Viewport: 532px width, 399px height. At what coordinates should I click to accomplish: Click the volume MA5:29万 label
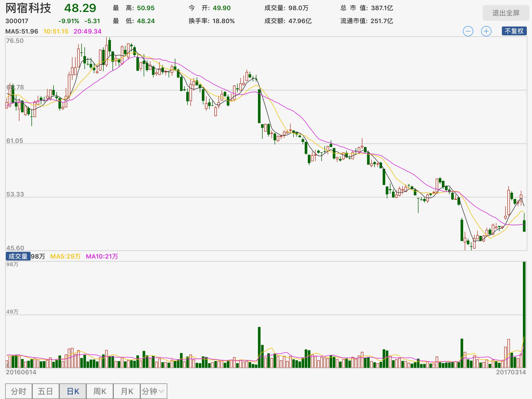coord(65,256)
